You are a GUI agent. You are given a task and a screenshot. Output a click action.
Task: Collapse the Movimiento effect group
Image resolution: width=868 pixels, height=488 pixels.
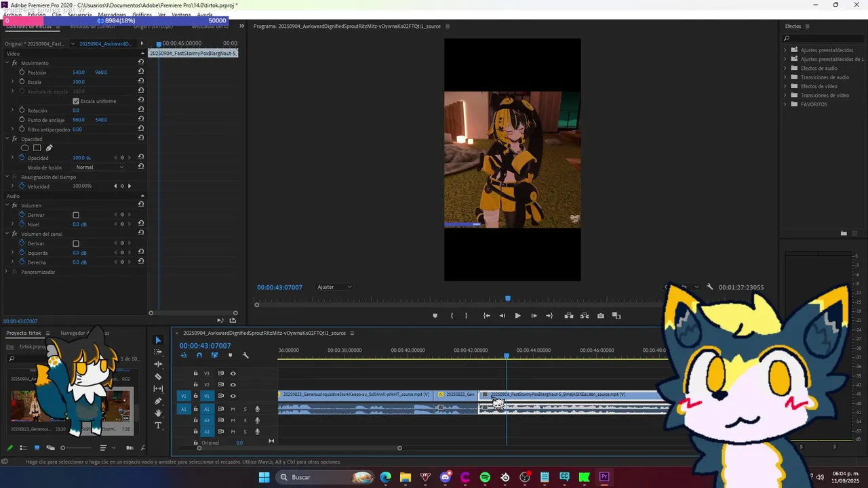pyautogui.click(x=7, y=63)
